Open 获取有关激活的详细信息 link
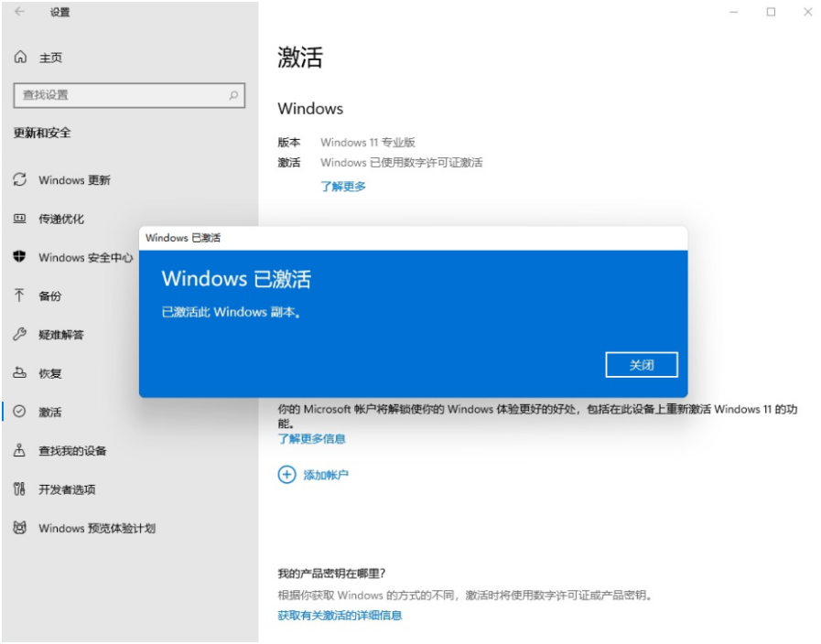Viewport: 821px width, 644px height. coord(340,616)
